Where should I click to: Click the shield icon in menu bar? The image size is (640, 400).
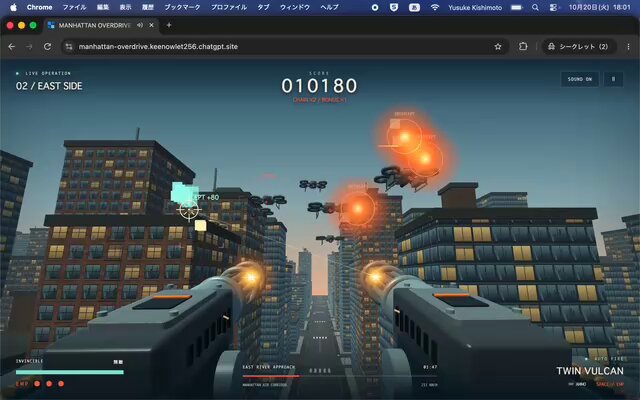[x=394, y=7]
